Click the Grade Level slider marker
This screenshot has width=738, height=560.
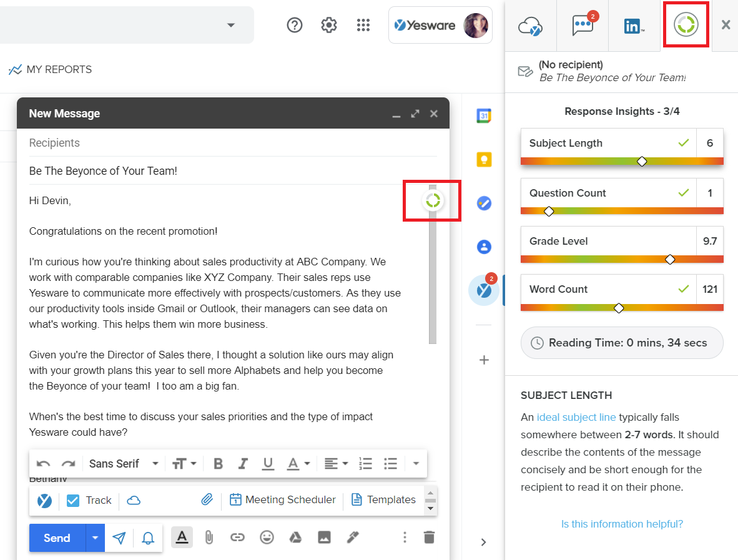pos(670,259)
